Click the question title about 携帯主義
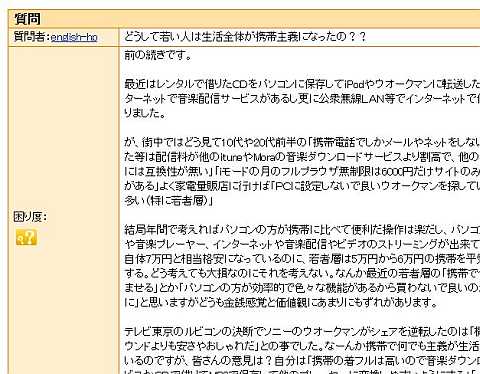The image size is (480, 374). [245, 36]
